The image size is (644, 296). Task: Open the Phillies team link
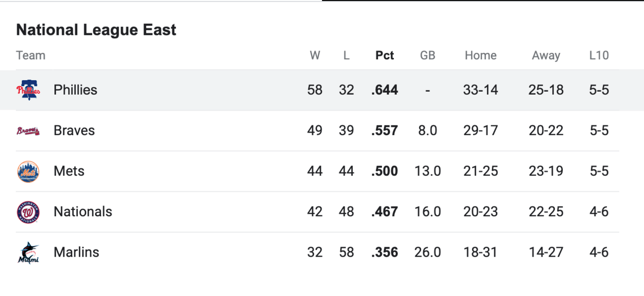point(75,90)
